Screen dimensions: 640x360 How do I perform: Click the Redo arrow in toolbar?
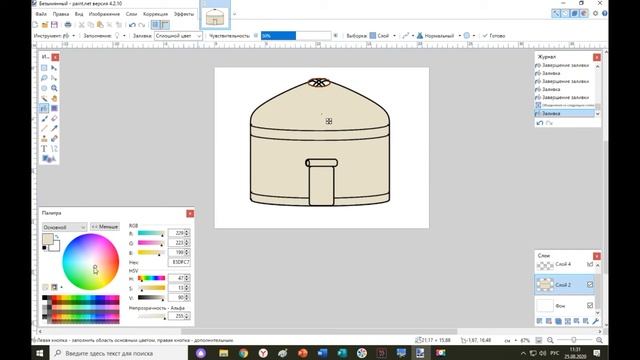[x=142, y=25]
